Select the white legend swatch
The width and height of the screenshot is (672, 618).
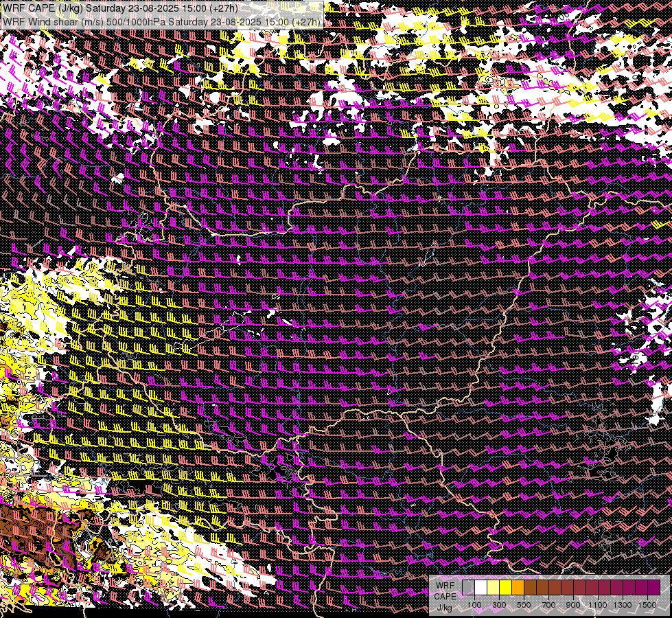click(x=481, y=587)
